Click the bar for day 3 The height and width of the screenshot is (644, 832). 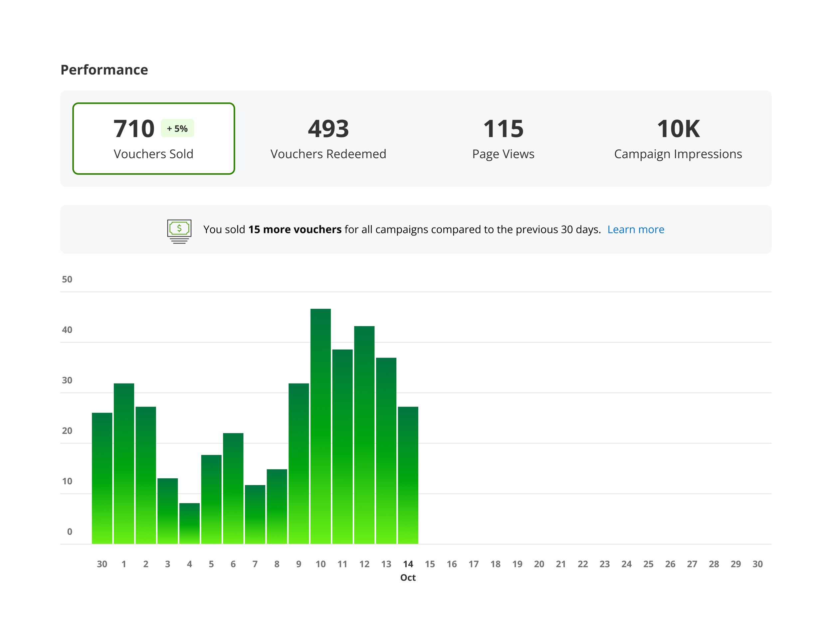[168, 511]
